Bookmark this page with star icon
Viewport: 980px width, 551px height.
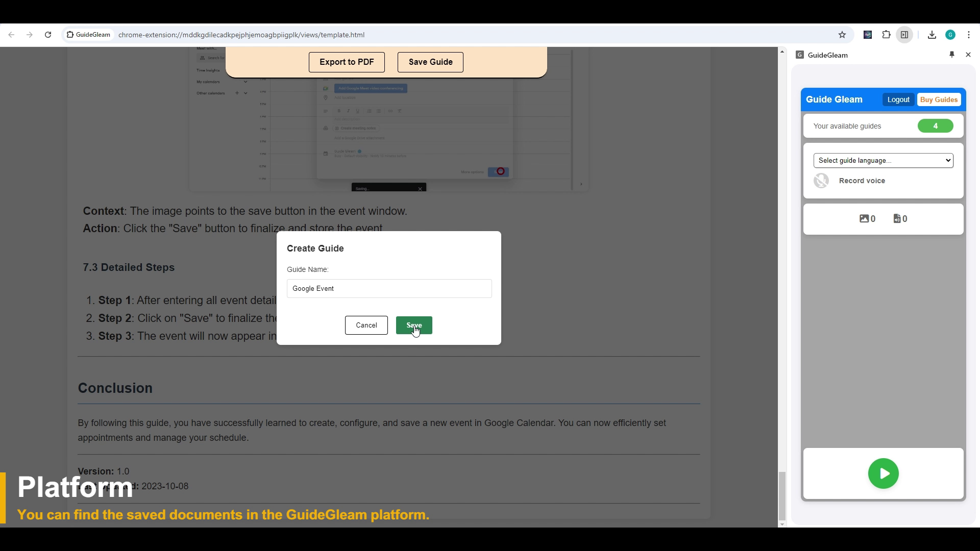pyautogui.click(x=842, y=35)
